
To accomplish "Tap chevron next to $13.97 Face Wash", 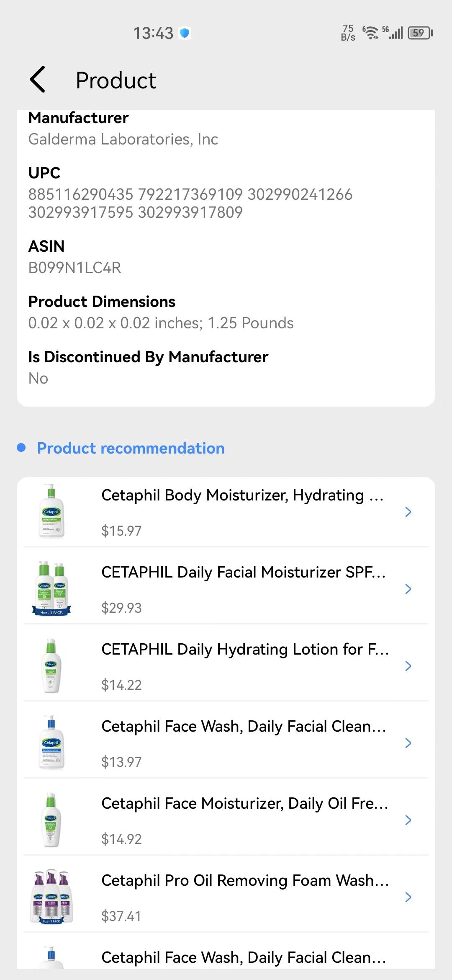I will (x=408, y=743).
